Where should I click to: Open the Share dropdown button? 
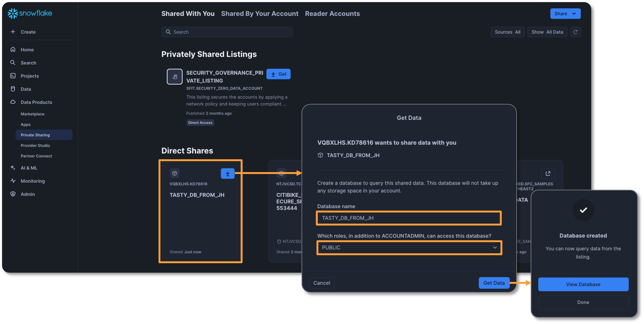565,14
